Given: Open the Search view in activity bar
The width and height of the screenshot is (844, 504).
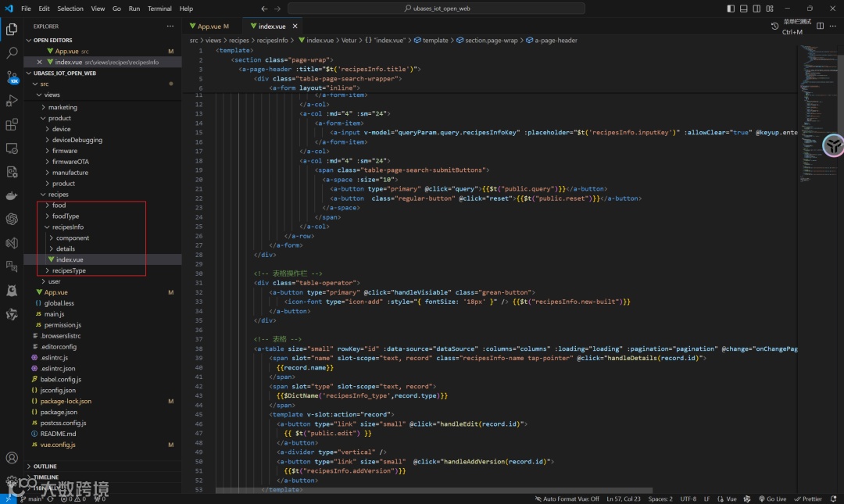Looking at the screenshot, I should [12, 53].
